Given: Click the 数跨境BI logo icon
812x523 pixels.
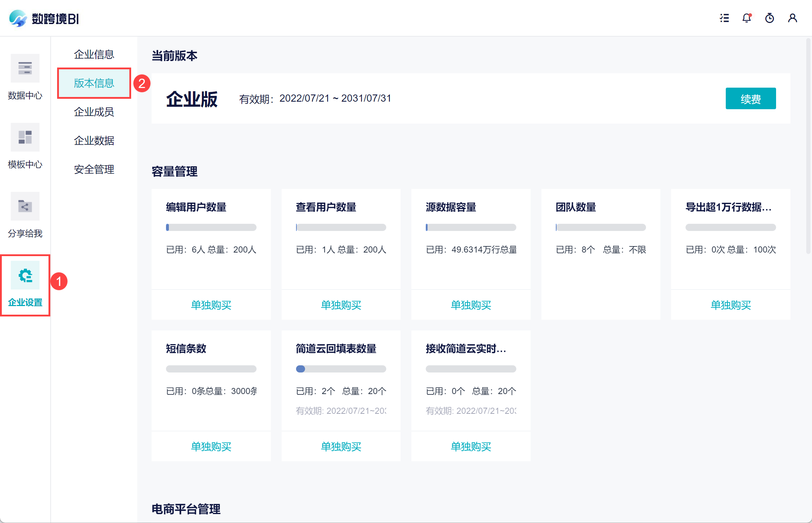Looking at the screenshot, I should 18,18.
